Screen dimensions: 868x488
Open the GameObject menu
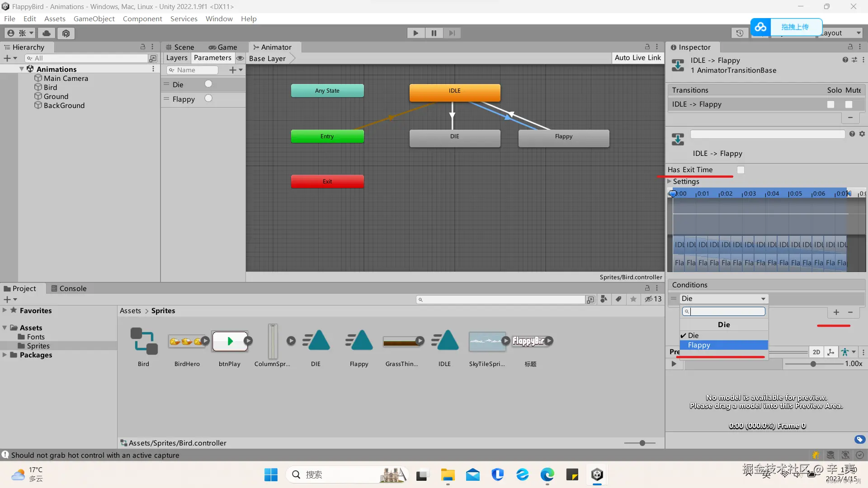94,19
